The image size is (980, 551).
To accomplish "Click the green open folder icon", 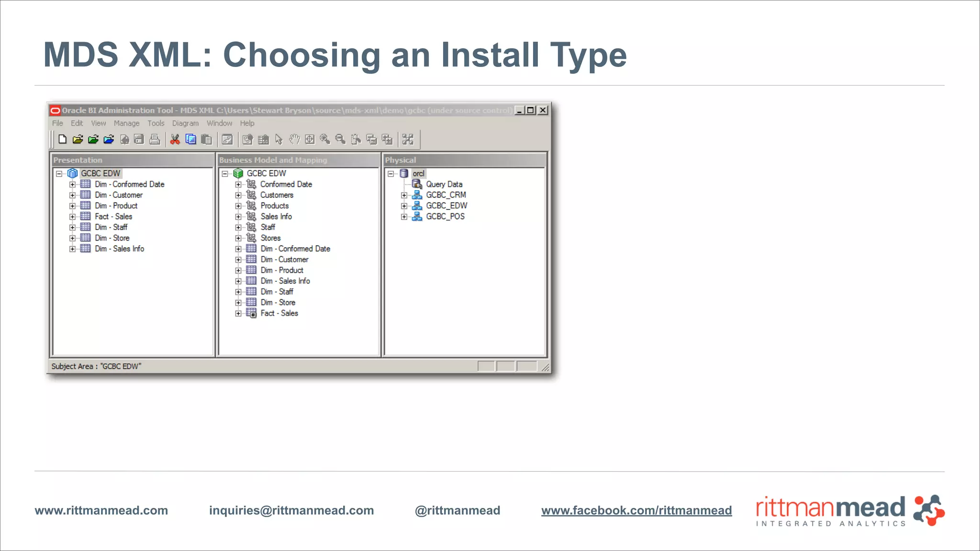I will tap(93, 139).
